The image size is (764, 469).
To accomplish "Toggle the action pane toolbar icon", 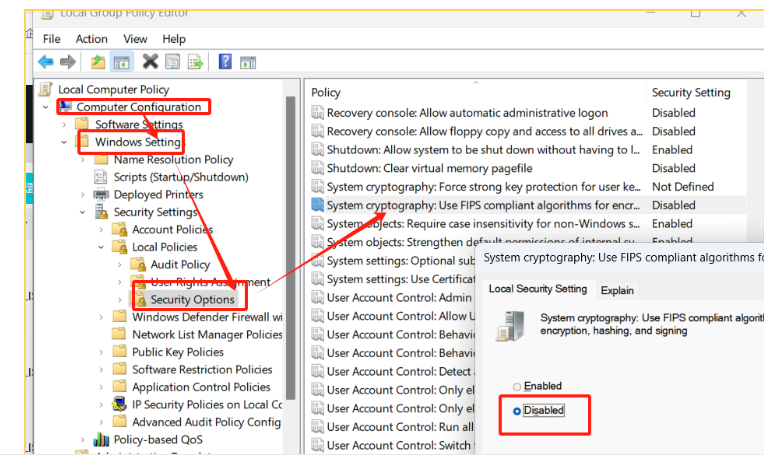I will (248, 63).
